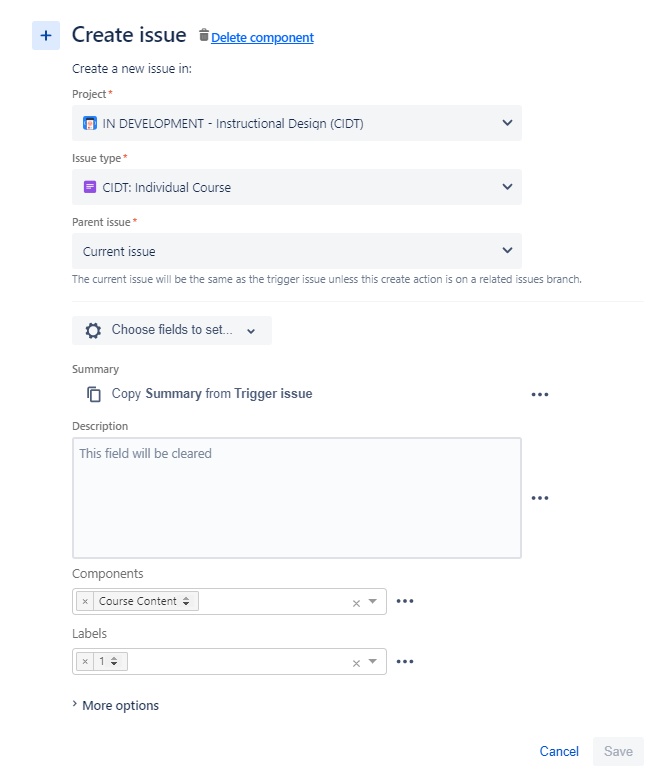Open the Project dropdown
This screenshot has width=653, height=772.
(x=296, y=123)
